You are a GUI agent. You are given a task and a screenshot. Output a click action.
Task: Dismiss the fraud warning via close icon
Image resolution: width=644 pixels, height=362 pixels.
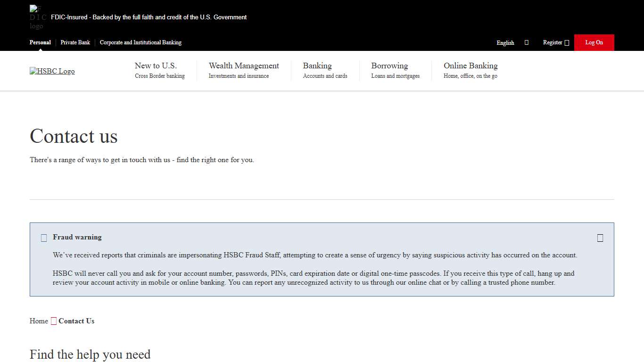pos(600,238)
